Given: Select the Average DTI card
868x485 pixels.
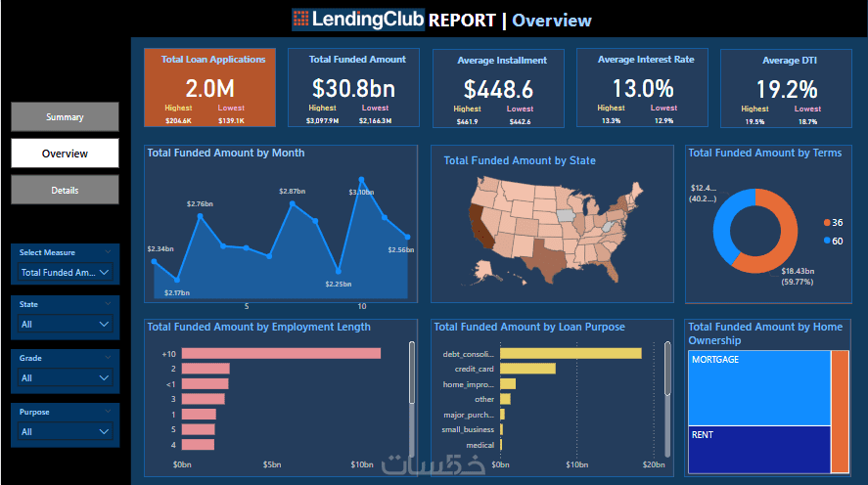Looking at the screenshot, I should tap(786, 88).
